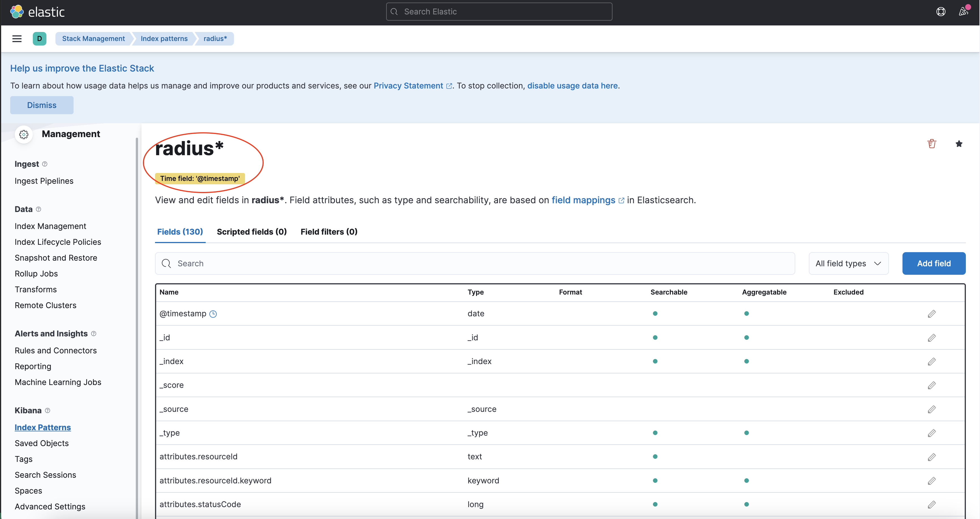Switch to Scripted fields (0) tab
The width and height of the screenshot is (980, 519).
[252, 232]
